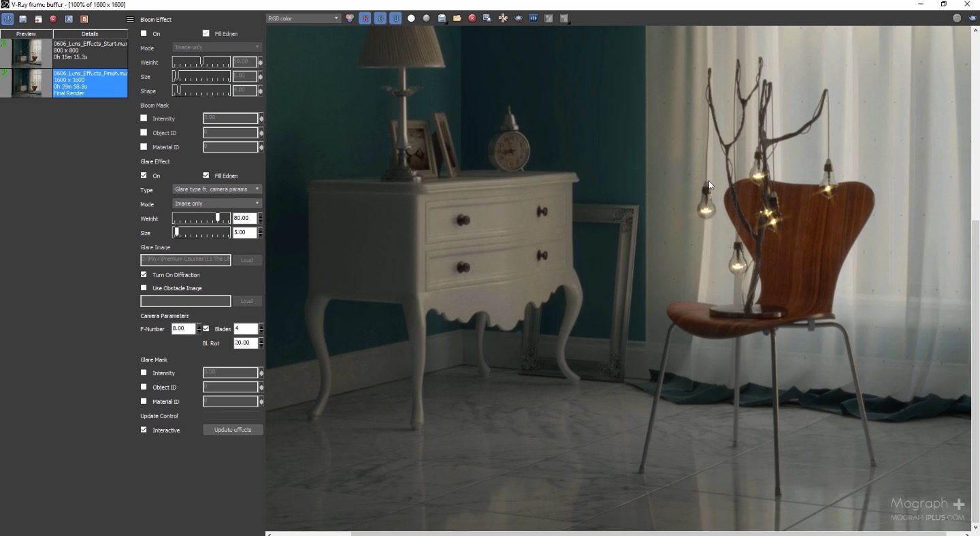Open the RGB color channel dropdown
This screenshot has width=980, height=536.
coord(304,18)
